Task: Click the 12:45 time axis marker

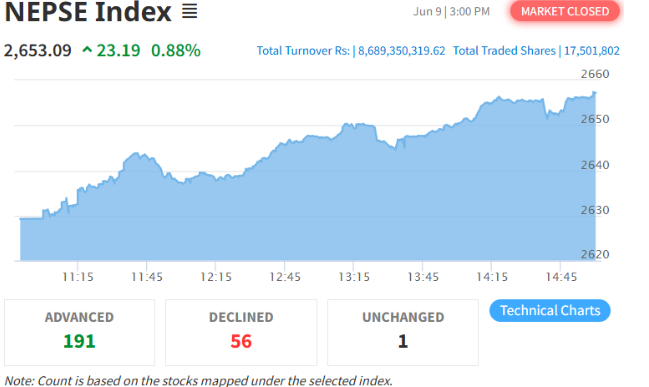Action: (285, 277)
